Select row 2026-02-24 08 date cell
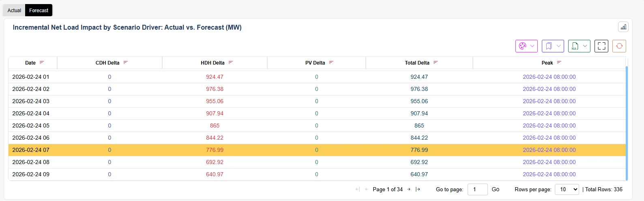Viewport: 644px width, 201px height. click(31, 162)
